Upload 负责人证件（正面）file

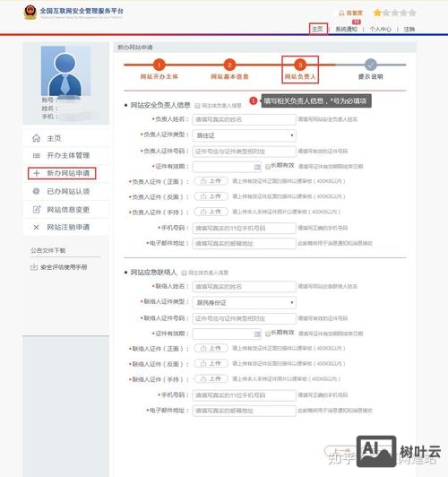pos(211,181)
